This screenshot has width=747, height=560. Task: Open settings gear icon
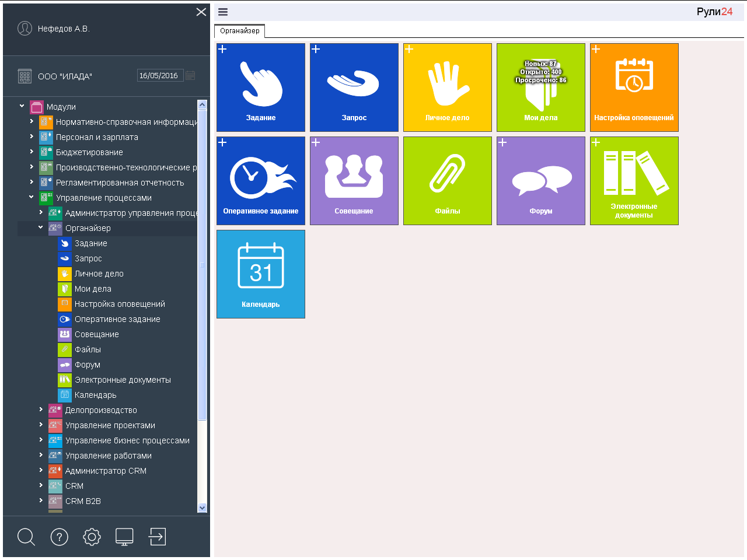coord(92,537)
